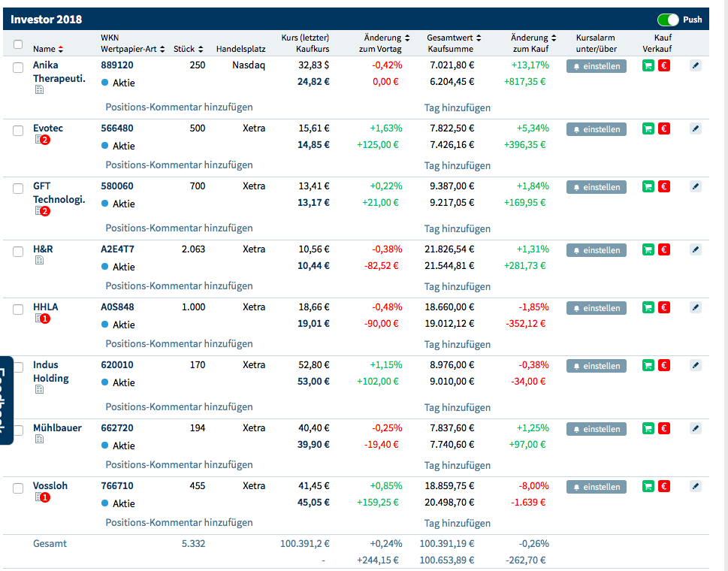
Task: Sort by the Wertpapier-Art column arrows
Action: pyautogui.click(x=162, y=49)
